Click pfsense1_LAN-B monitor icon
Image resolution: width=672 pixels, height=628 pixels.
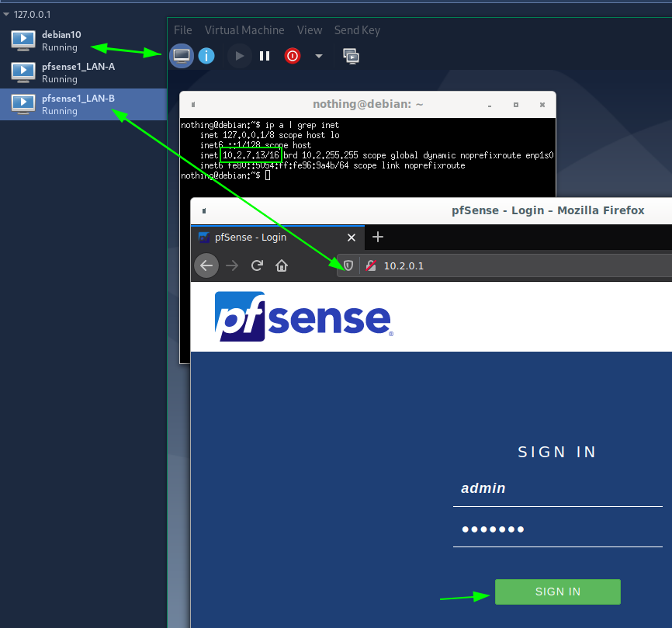(23, 105)
